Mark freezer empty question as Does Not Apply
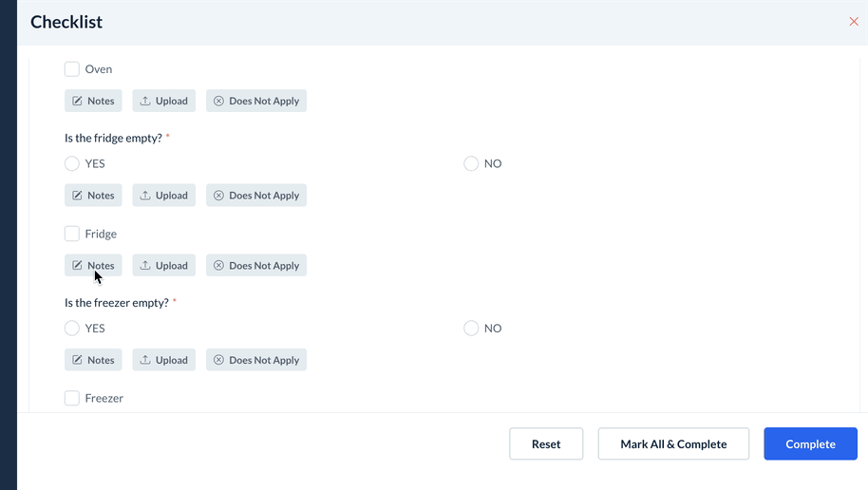 (x=255, y=360)
